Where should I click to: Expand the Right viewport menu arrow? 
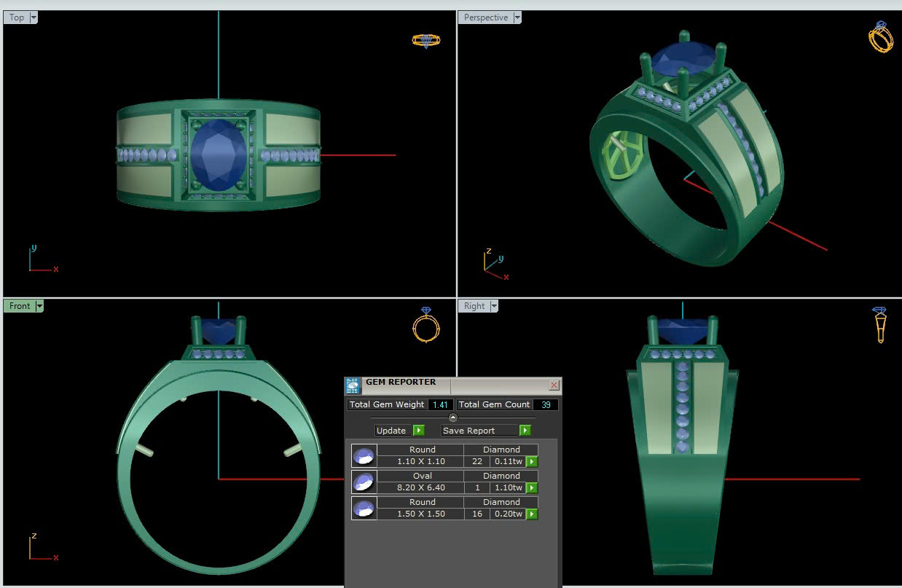click(494, 306)
